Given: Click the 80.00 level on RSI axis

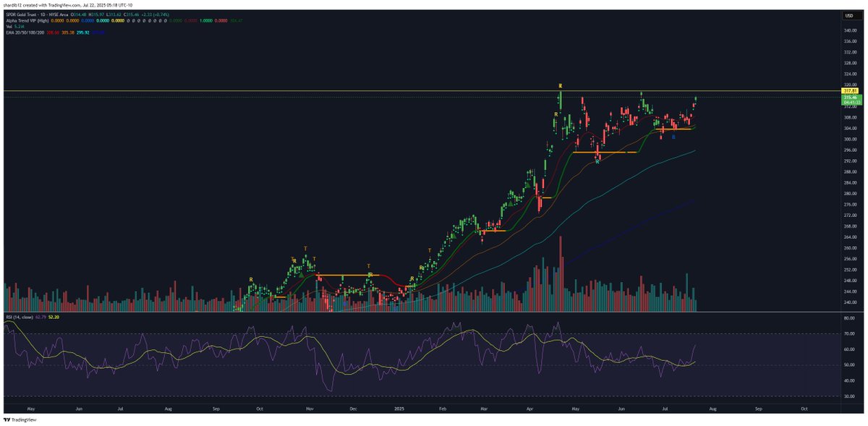Looking at the screenshot, I should pyautogui.click(x=851, y=318).
